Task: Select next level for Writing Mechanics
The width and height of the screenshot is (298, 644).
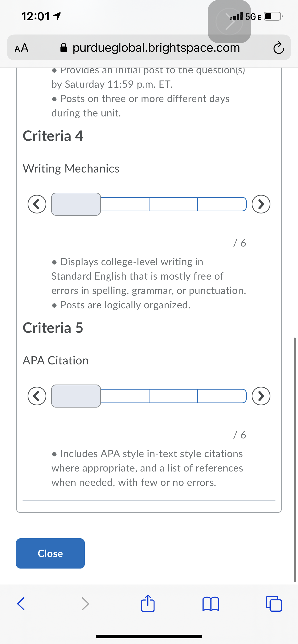Action: [261, 204]
